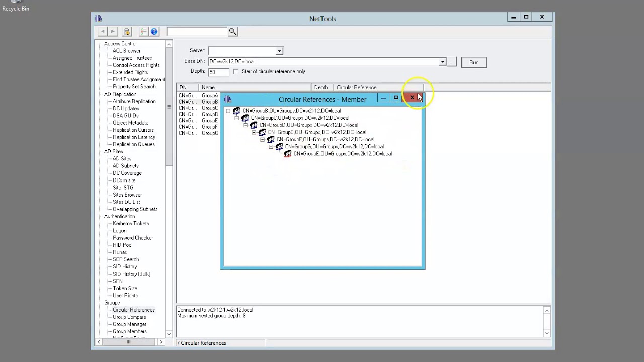Click the forward navigation arrow in toolbar
644x362 pixels.
113,32
